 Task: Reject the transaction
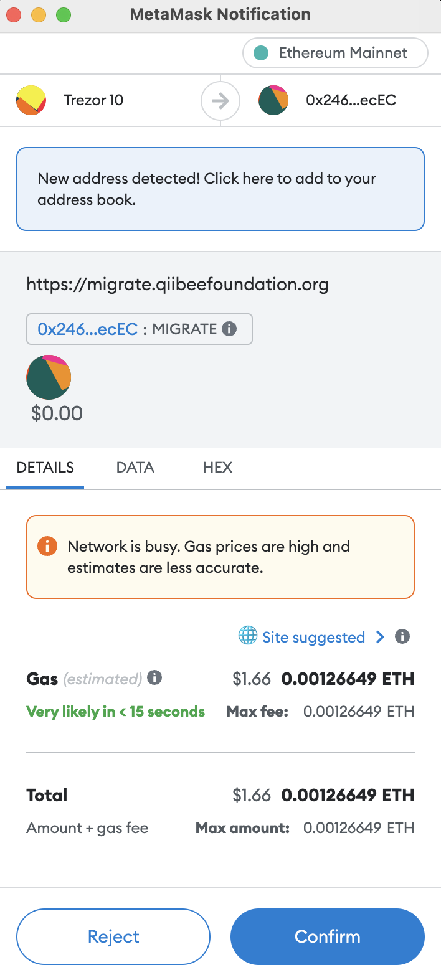pyautogui.click(x=113, y=936)
